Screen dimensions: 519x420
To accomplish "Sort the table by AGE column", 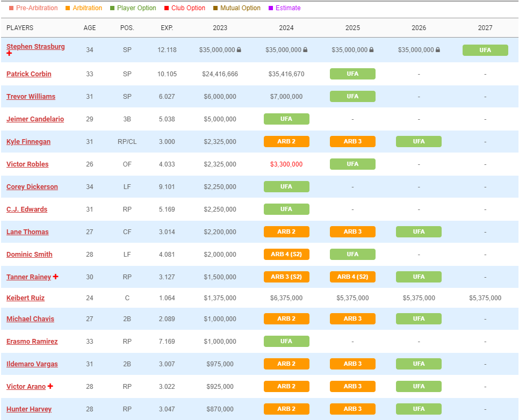I will point(90,28).
